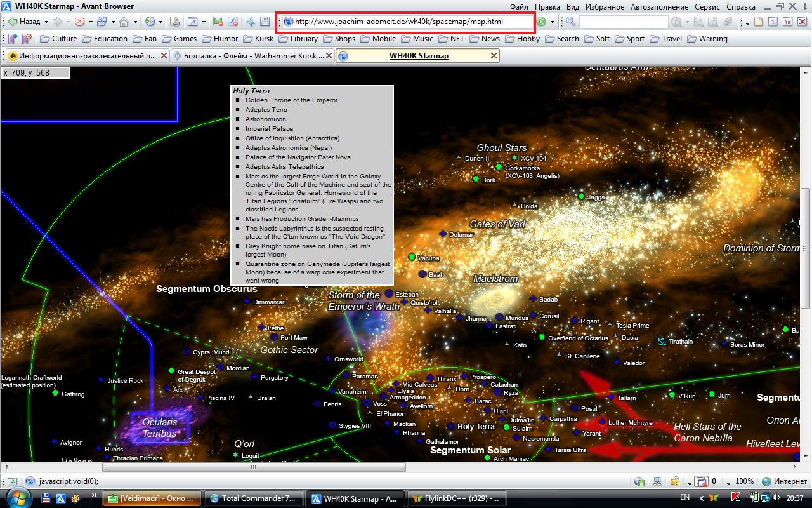Open the Автозаполнение menu
The height and width of the screenshot is (508, 812).
pos(660,6)
